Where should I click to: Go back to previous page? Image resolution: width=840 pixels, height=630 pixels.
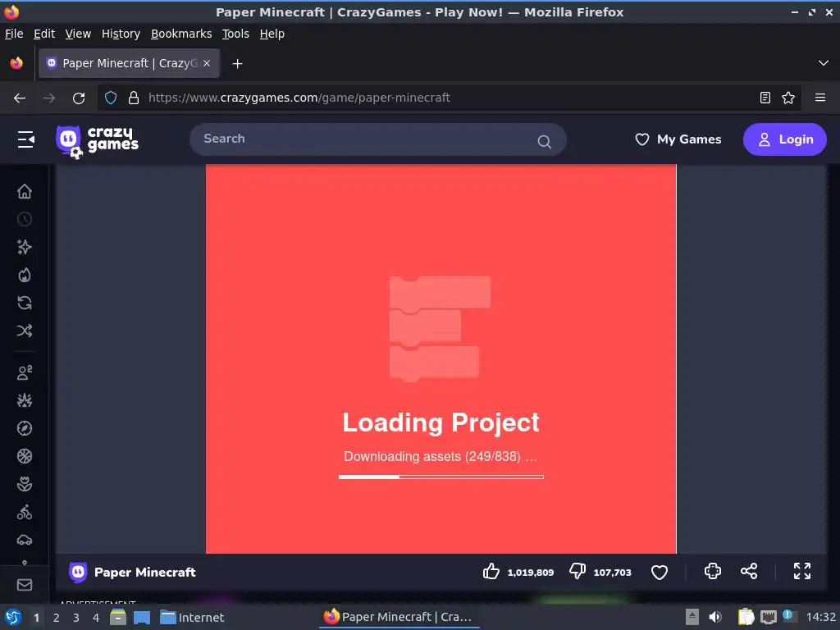[x=20, y=98]
